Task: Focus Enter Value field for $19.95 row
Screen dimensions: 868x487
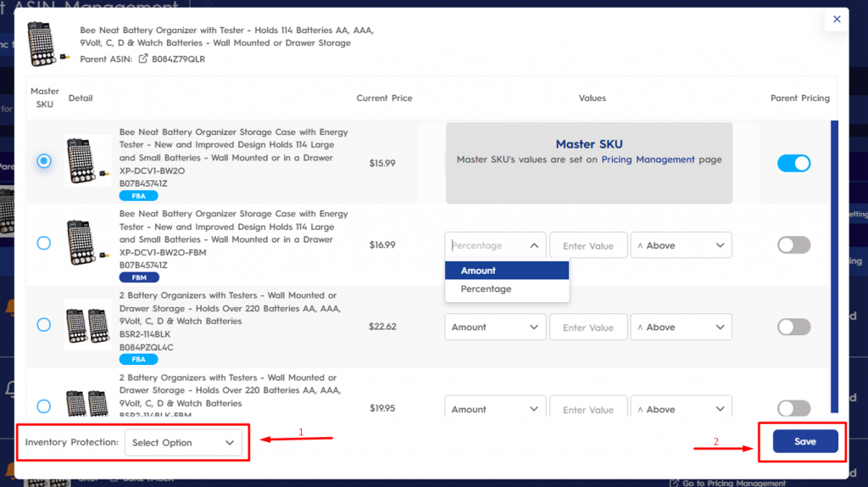Action: click(x=588, y=408)
